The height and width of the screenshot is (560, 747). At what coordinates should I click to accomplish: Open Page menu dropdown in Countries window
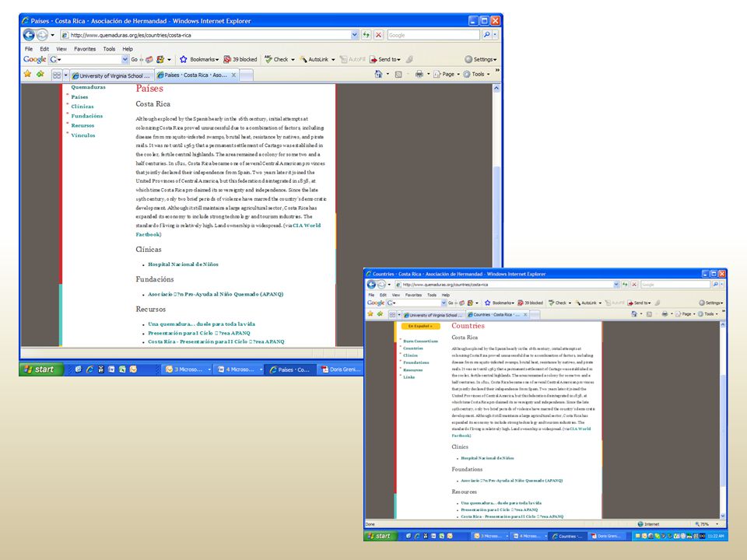coord(694,314)
